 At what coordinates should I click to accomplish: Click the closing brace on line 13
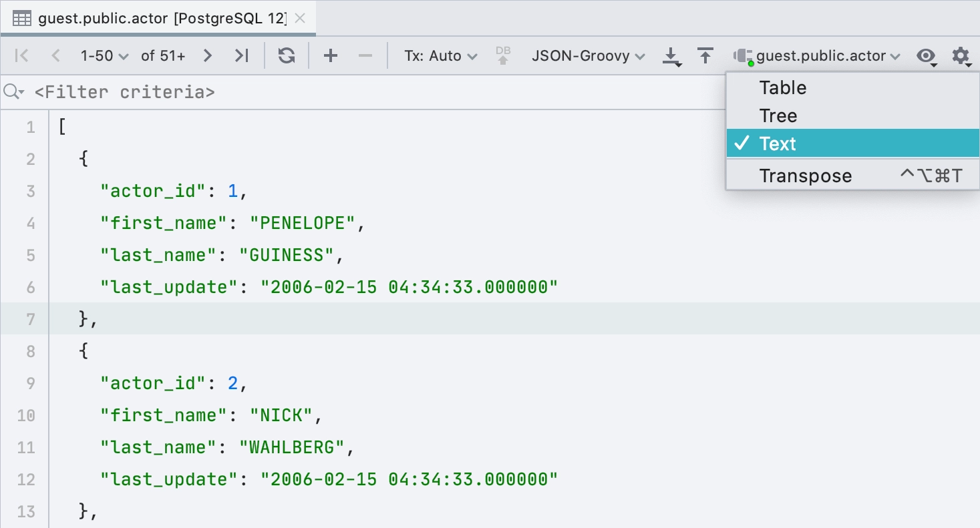coord(84,511)
